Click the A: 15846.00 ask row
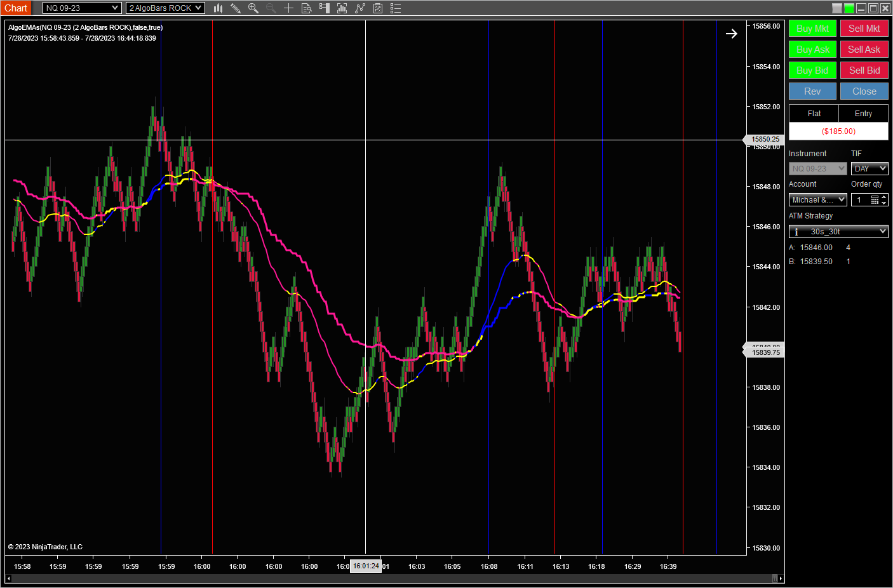Viewport: 893px width, 588px height. (820, 248)
